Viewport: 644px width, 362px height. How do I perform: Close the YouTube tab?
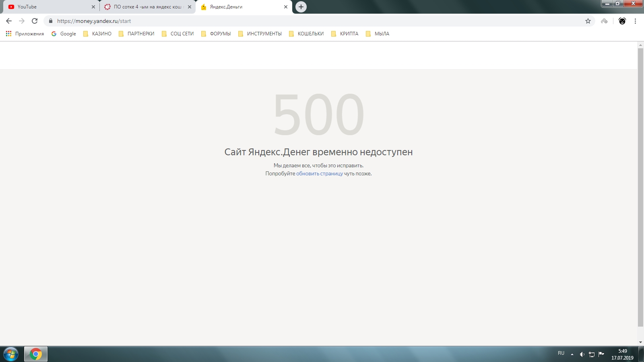pyautogui.click(x=93, y=7)
